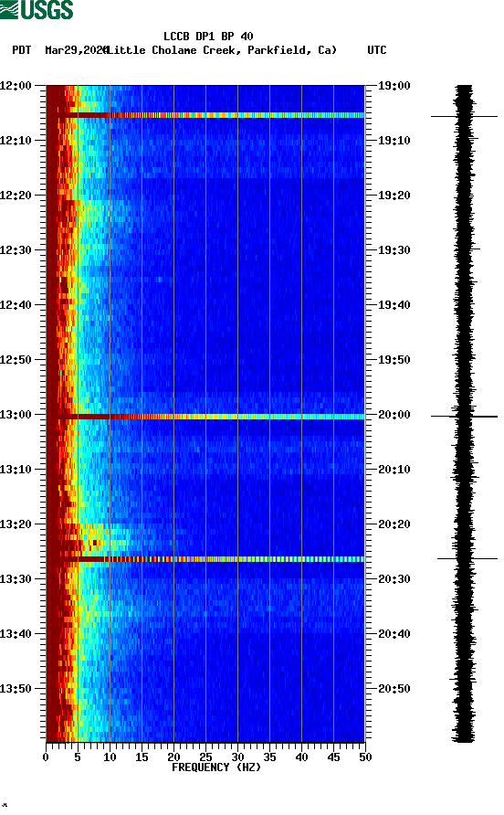
Task: Click the seismogram spike marker at 20:00
Action: [464, 417]
